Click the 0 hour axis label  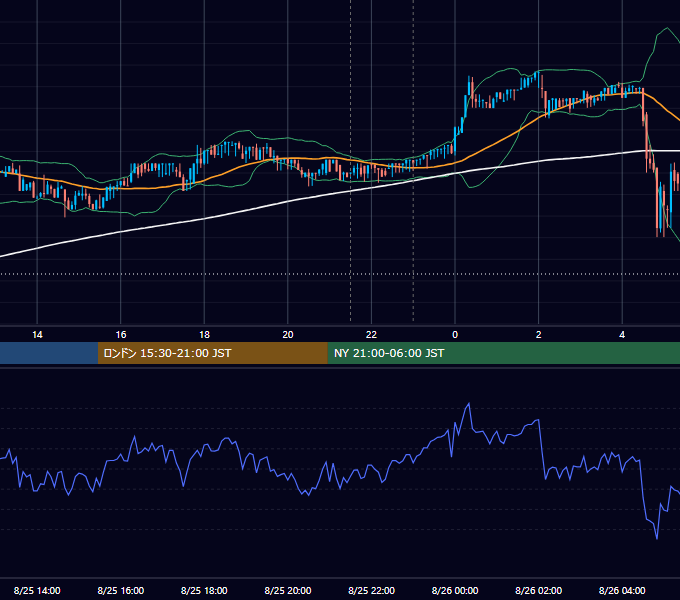tap(455, 335)
